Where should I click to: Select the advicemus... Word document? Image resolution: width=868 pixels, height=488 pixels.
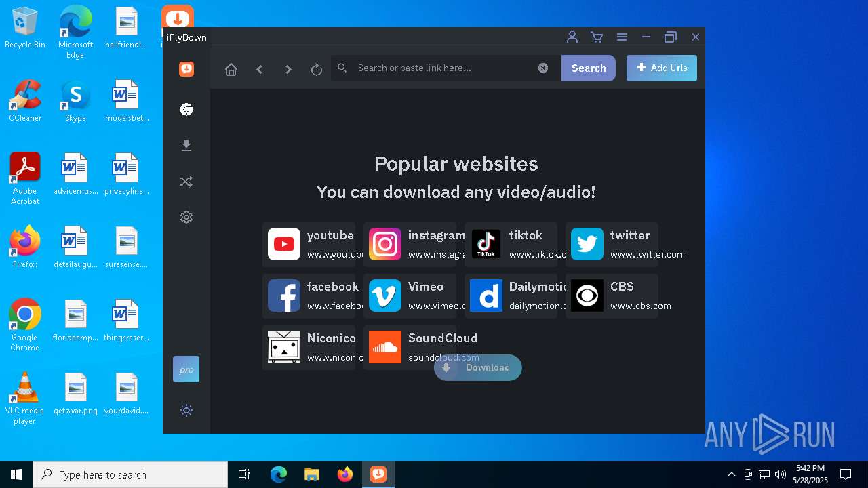click(75, 174)
